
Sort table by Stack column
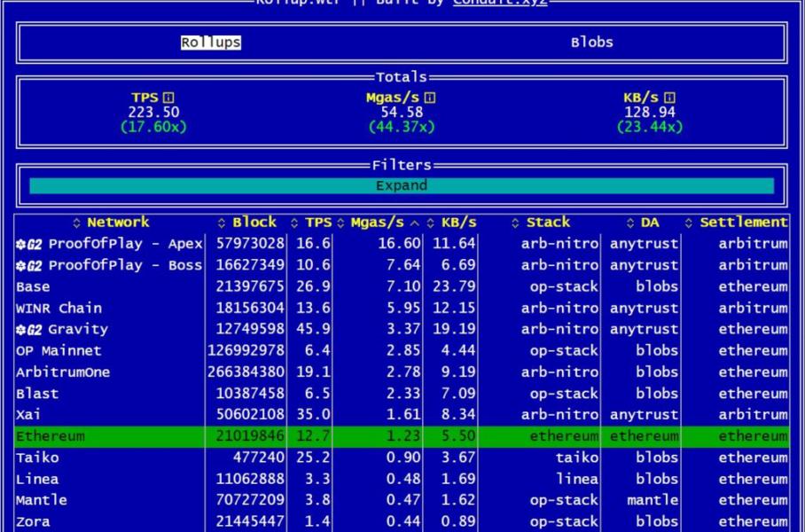[541, 223]
